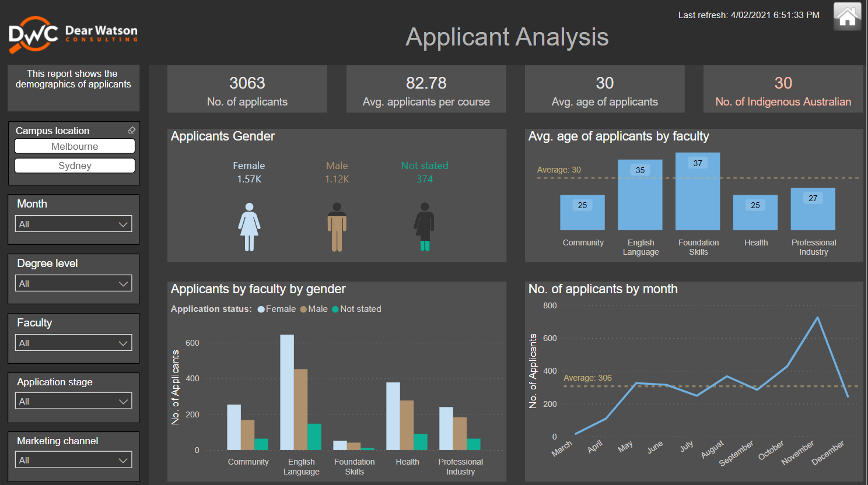Select the Male applicant figure icon
The height and width of the screenshot is (485, 868).
(x=337, y=227)
